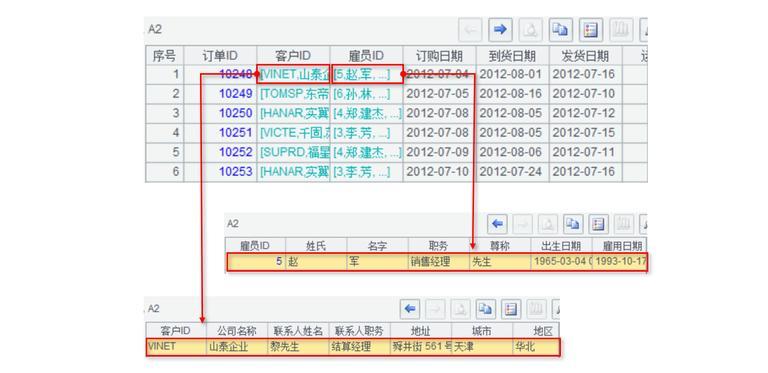Click the 姓氏 header in employee table
The height and width of the screenshot is (373, 768).
coord(316,246)
